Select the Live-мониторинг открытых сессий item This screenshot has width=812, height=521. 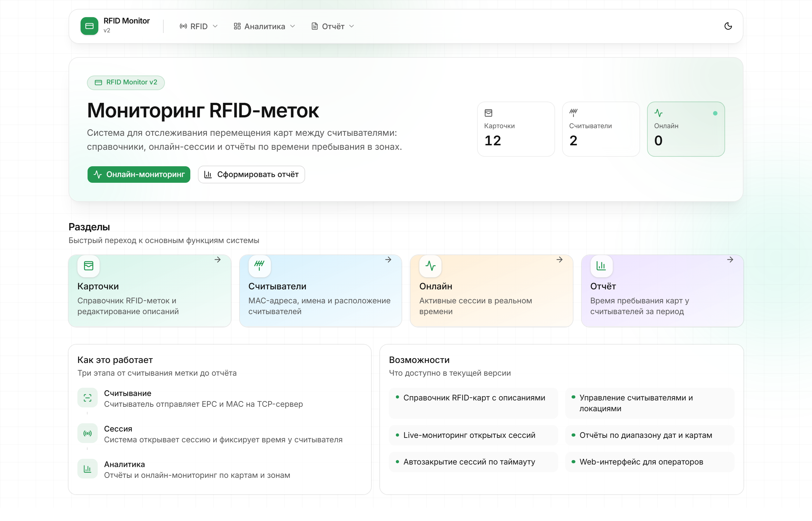point(473,435)
